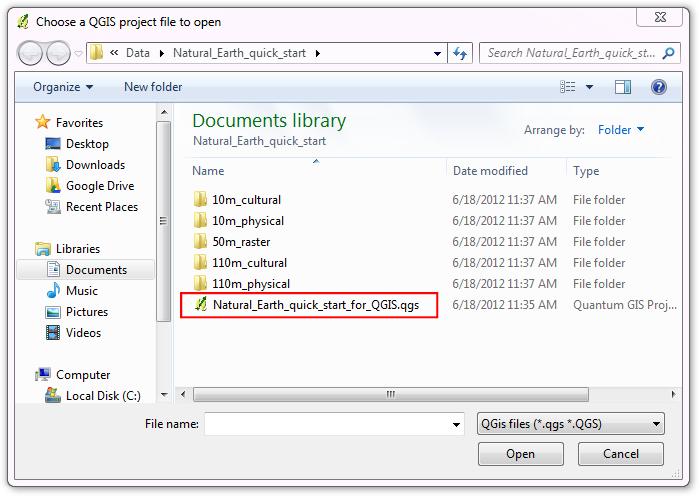The image size is (700, 496).
Task: Click the blue Help icon
Action: (x=659, y=87)
